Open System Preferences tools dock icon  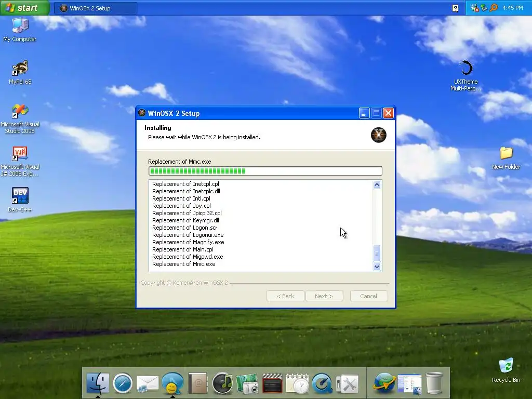pos(347,384)
